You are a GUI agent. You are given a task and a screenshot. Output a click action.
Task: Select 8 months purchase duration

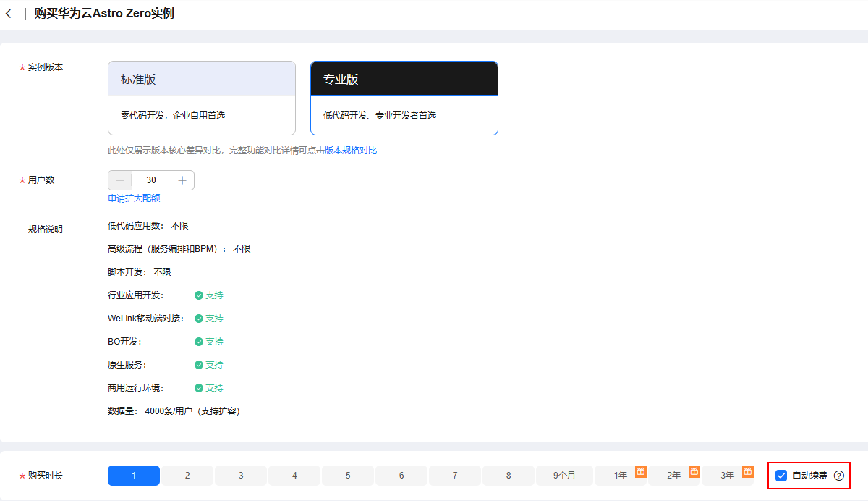[509, 476]
